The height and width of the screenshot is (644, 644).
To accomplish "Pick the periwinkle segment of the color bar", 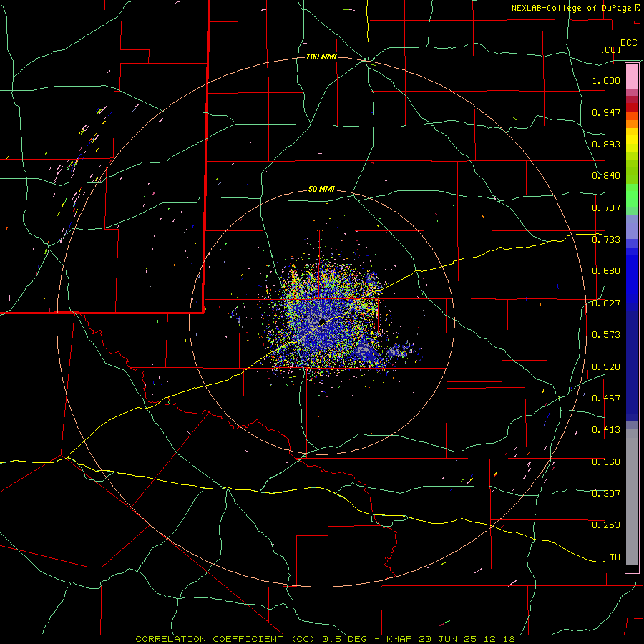I will coord(632,227).
